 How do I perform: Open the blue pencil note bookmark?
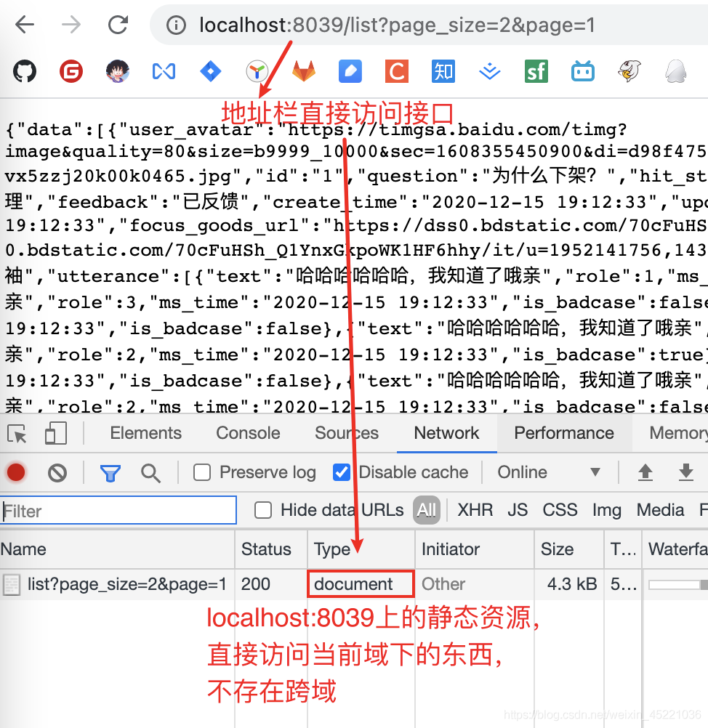click(350, 71)
